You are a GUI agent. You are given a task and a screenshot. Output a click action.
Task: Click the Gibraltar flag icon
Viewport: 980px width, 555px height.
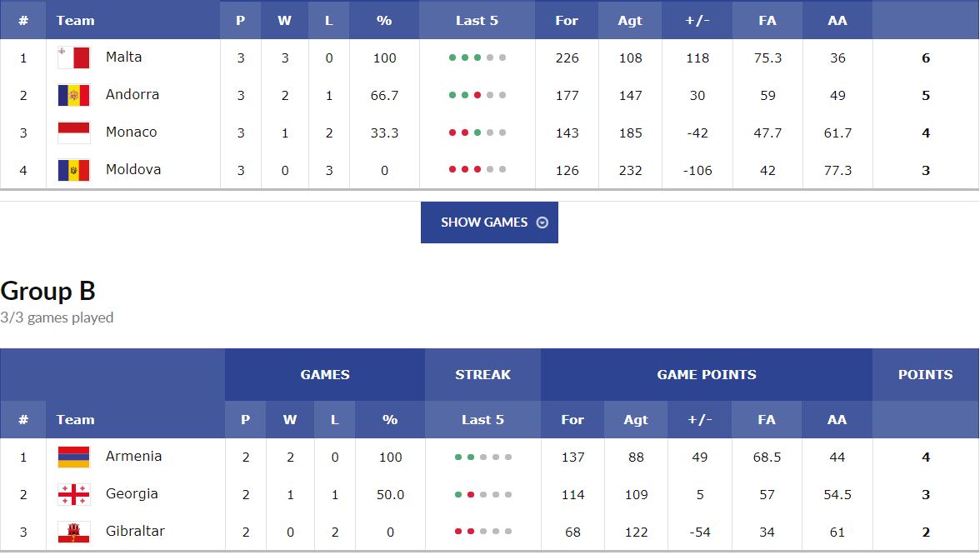(73, 532)
